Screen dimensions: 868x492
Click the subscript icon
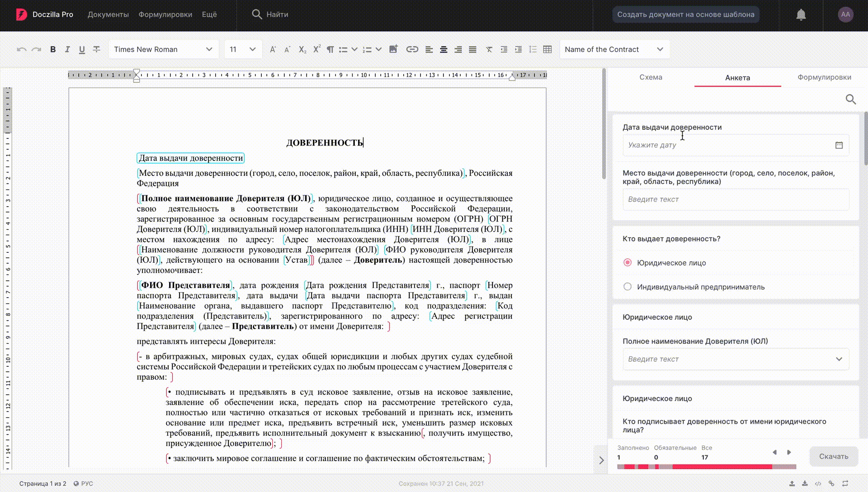[302, 49]
